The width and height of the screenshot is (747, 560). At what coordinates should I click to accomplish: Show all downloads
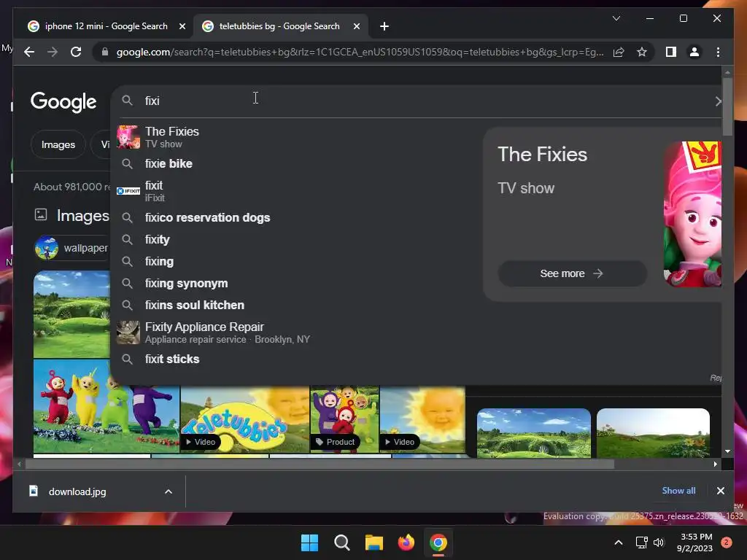click(x=678, y=491)
